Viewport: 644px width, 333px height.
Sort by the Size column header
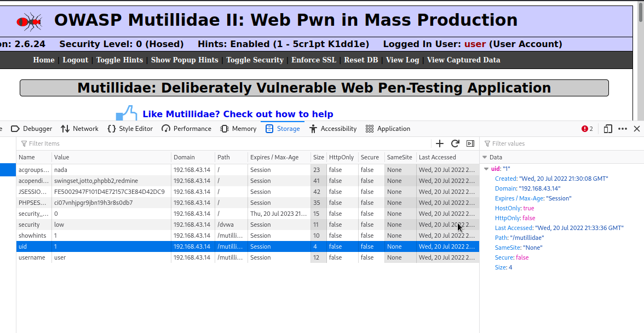tap(318, 157)
